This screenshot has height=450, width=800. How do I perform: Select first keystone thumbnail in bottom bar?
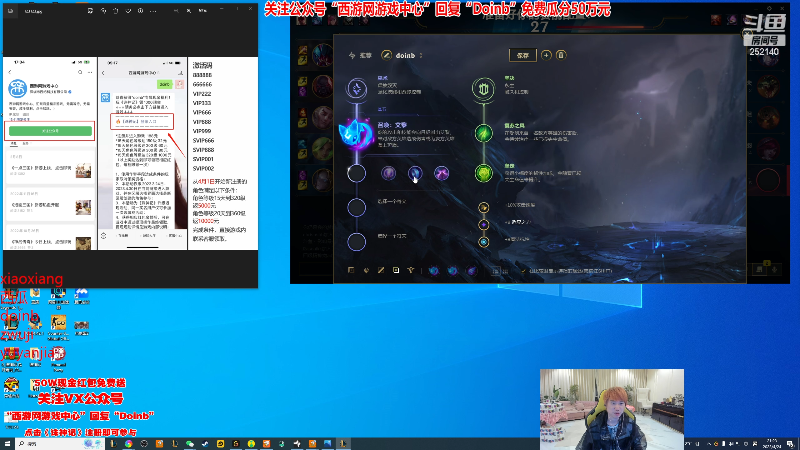433,271
